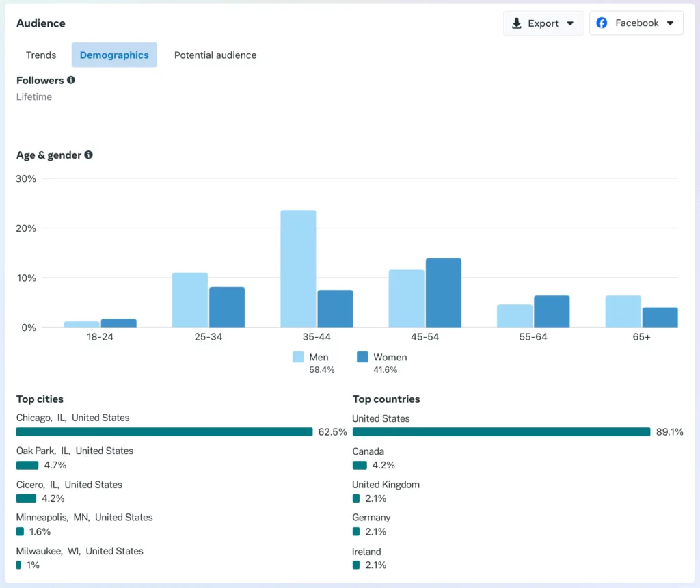Click the Women bar for 35-44
The image size is (700, 588).
(335, 309)
